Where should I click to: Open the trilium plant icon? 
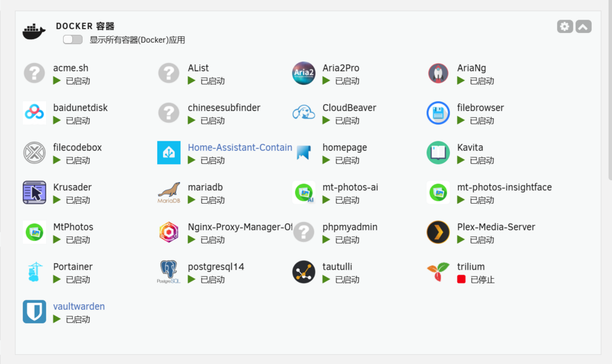[438, 272]
